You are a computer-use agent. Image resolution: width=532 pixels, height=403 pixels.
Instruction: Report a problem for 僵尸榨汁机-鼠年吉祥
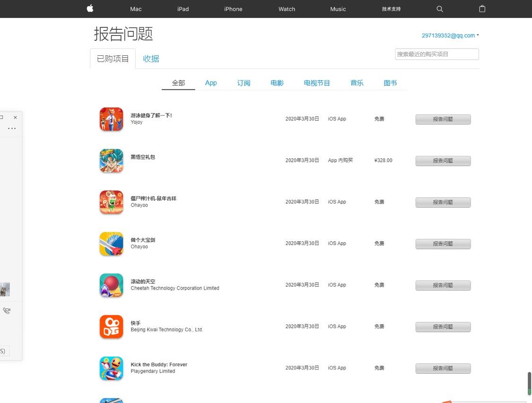tap(443, 202)
